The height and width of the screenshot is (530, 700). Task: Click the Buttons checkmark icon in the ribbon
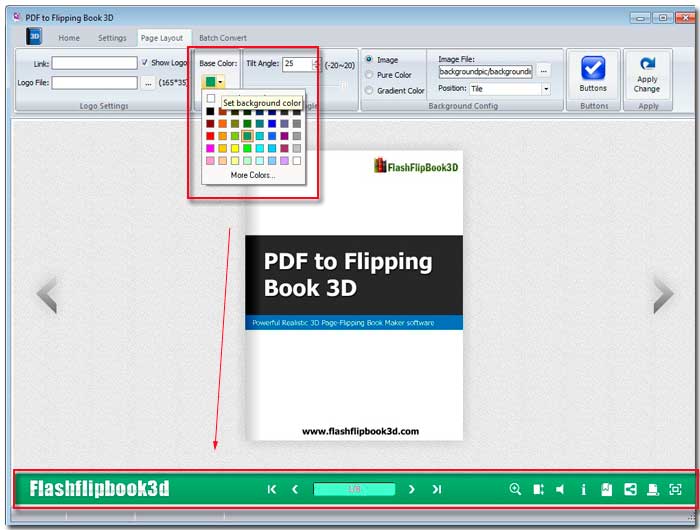593,68
